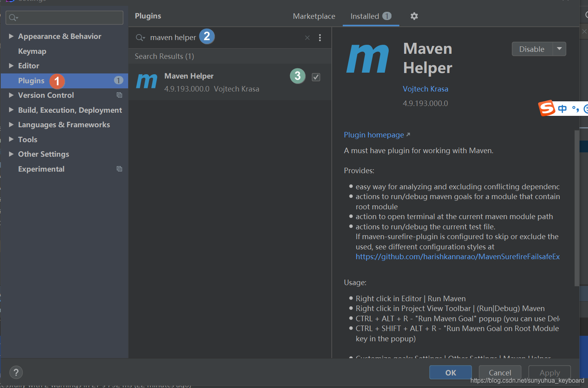Click the plugin description scrollbar
Image resolution: width=588 pixels, height=388 pixels.
point(577,208)
